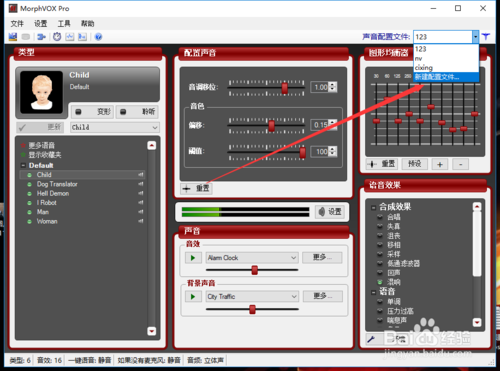Open help via the blue question mark icon
500x371 pixels.
tap(98, 37)
